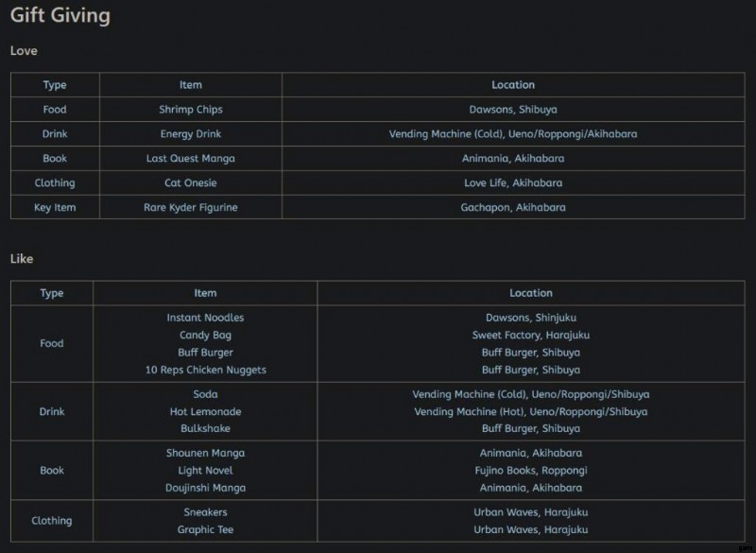Viewport: 756px width, 553px height.
Task: Click the Bulkshake item
Action: [x=205, y=428]
